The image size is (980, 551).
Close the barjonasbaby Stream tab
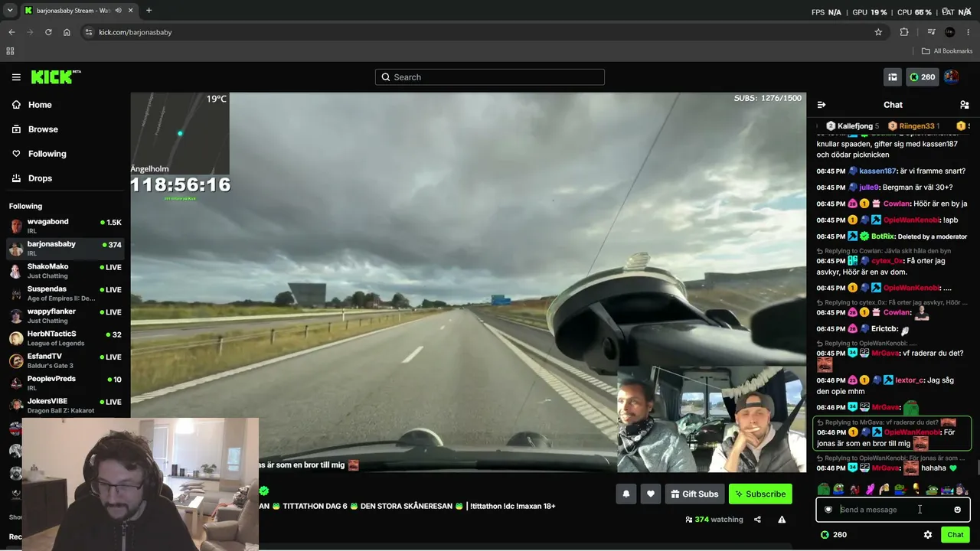131,11
